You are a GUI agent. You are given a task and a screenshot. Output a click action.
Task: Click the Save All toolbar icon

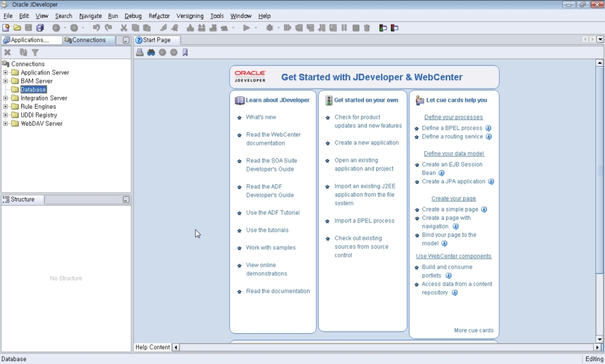[40, 28]
